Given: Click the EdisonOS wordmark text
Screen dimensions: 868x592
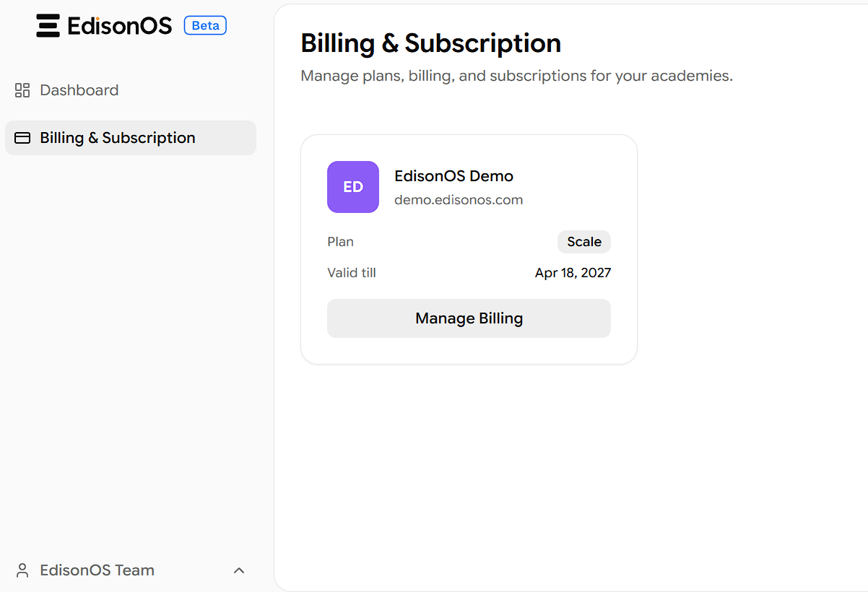Looking at the screenshot, I should [x=120, y=26].
